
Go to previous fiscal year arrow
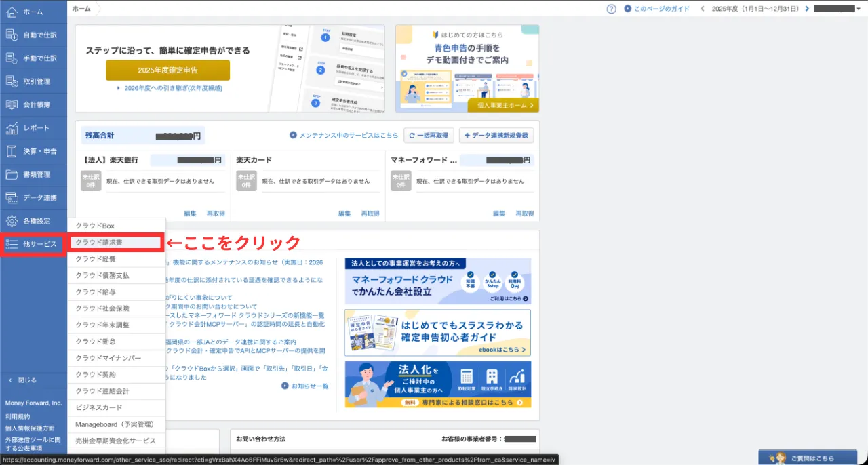tap(702, 9)
